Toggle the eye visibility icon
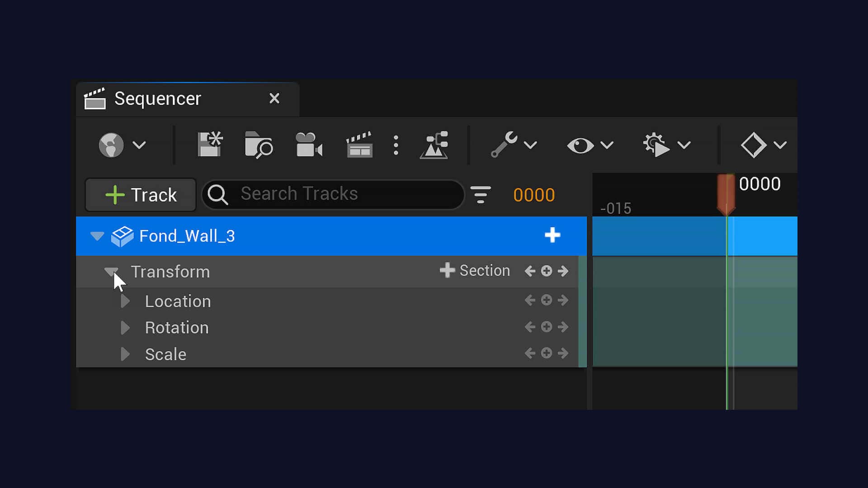 579,145
